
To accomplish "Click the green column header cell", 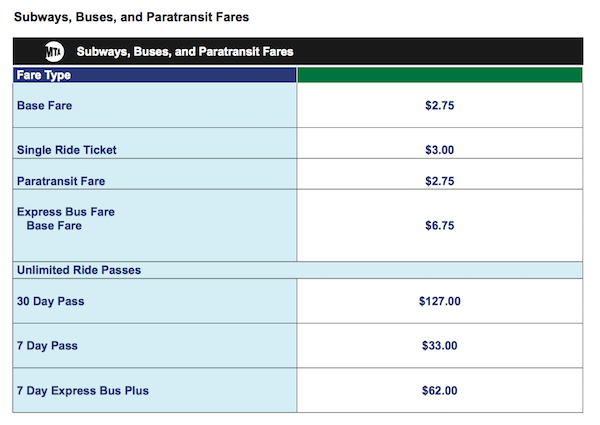I will pos(440,75).
